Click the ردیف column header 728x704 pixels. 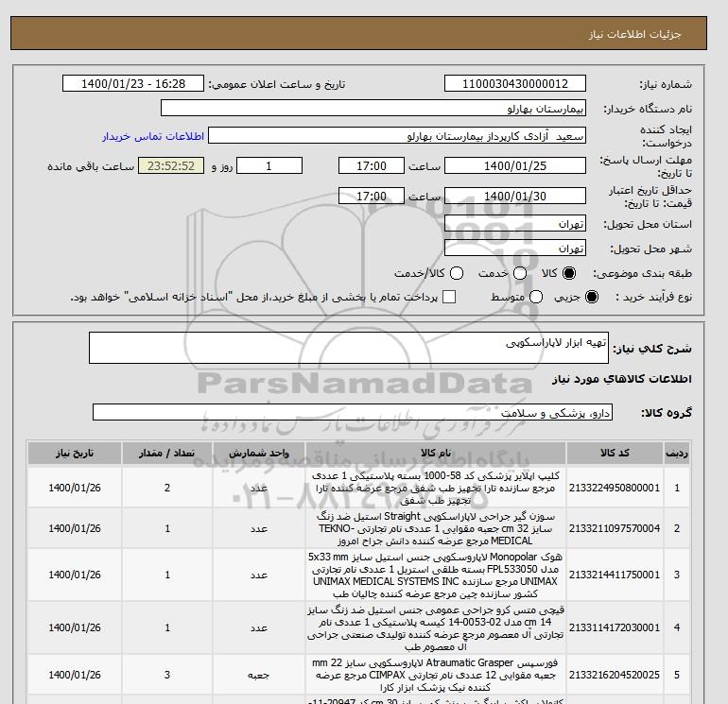[x=677, y=453]
